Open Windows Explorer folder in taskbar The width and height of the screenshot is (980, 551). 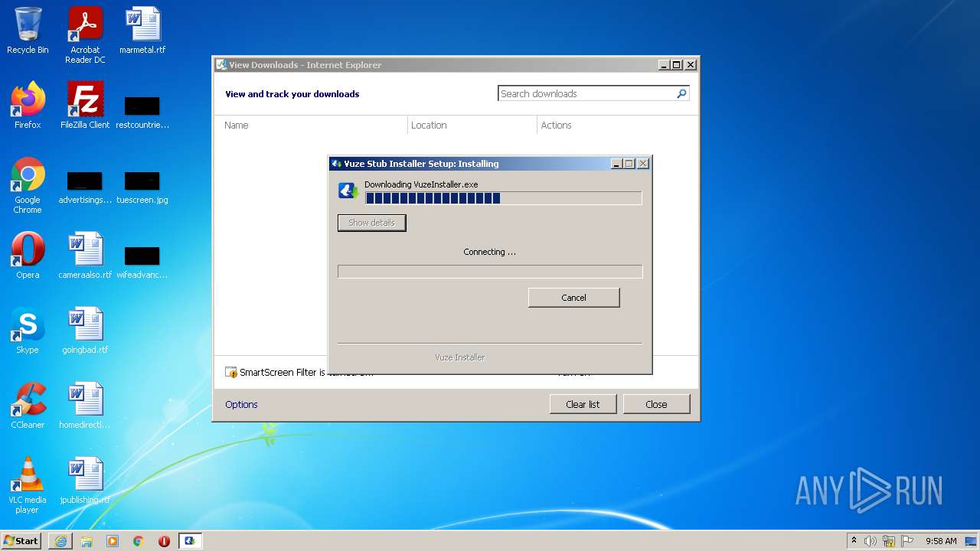87,541
